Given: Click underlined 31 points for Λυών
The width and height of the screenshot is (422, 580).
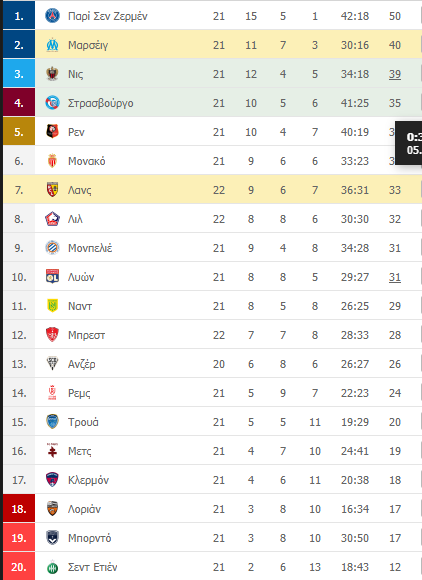Looking at the screenshot, I should 395,277.
